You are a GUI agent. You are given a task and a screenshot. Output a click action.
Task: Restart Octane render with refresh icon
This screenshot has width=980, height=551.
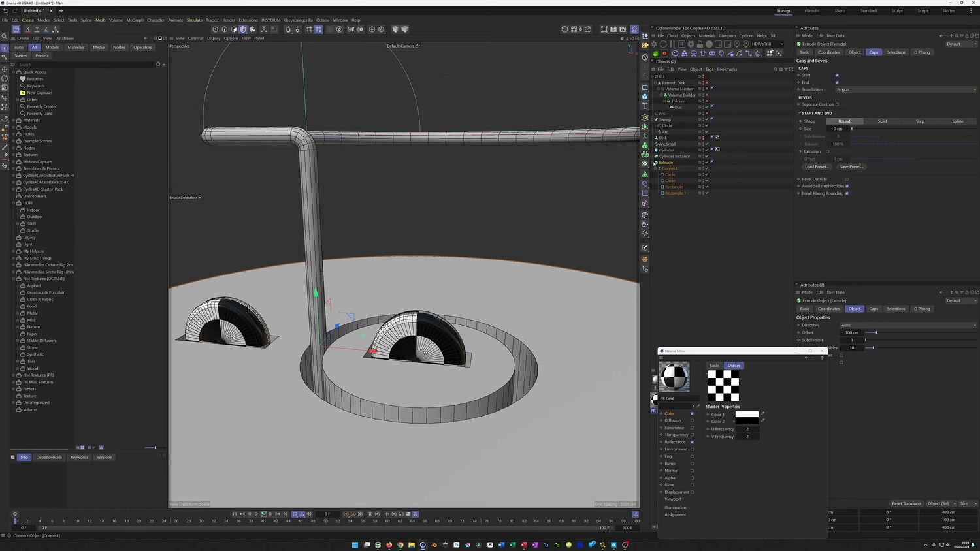point(664,44)
